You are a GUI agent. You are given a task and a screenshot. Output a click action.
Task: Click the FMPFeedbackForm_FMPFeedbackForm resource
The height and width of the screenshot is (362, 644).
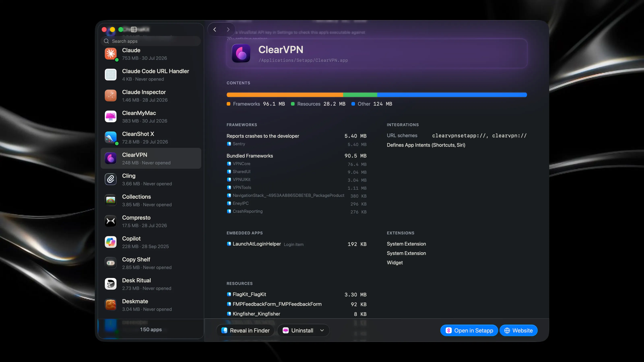coord(296,304)
